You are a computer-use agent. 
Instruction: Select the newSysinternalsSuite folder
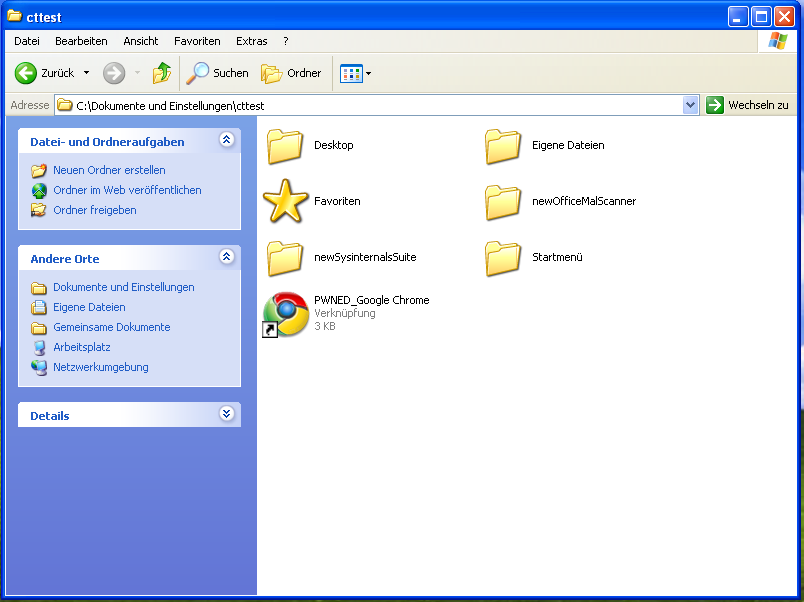(285, 258)
